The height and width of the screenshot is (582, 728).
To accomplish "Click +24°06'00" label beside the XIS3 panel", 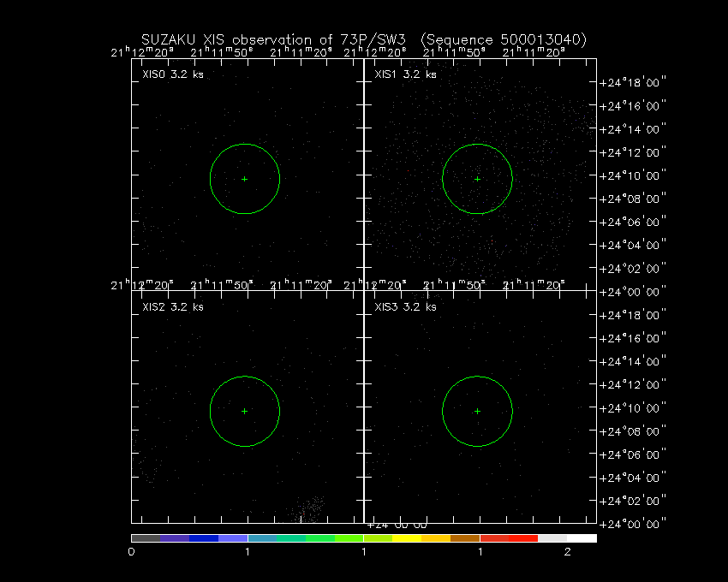I will [x=632, y=454].
